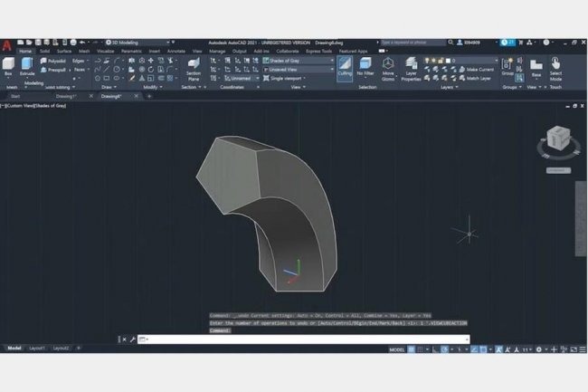Click the ViewCube navigation cube
Screen dimensions: 588x392
[558, 138]
